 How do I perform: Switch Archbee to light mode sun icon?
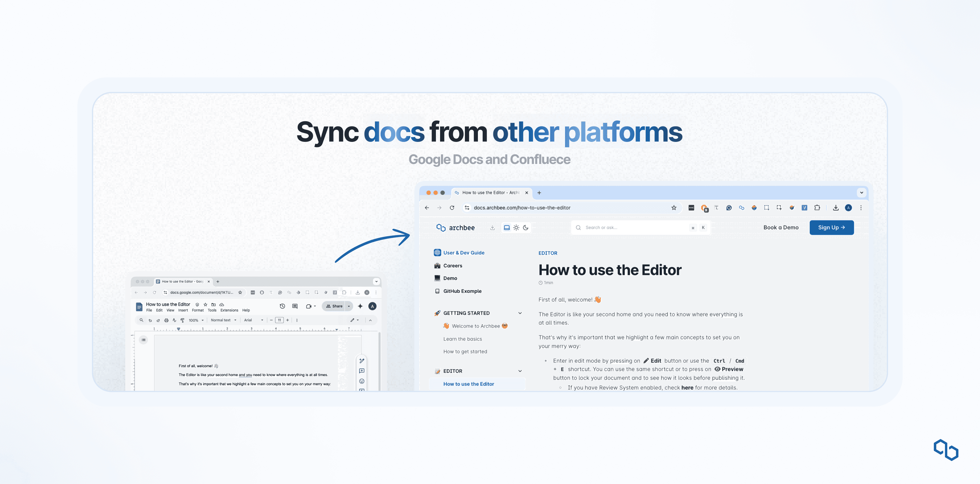coord(516,227)
